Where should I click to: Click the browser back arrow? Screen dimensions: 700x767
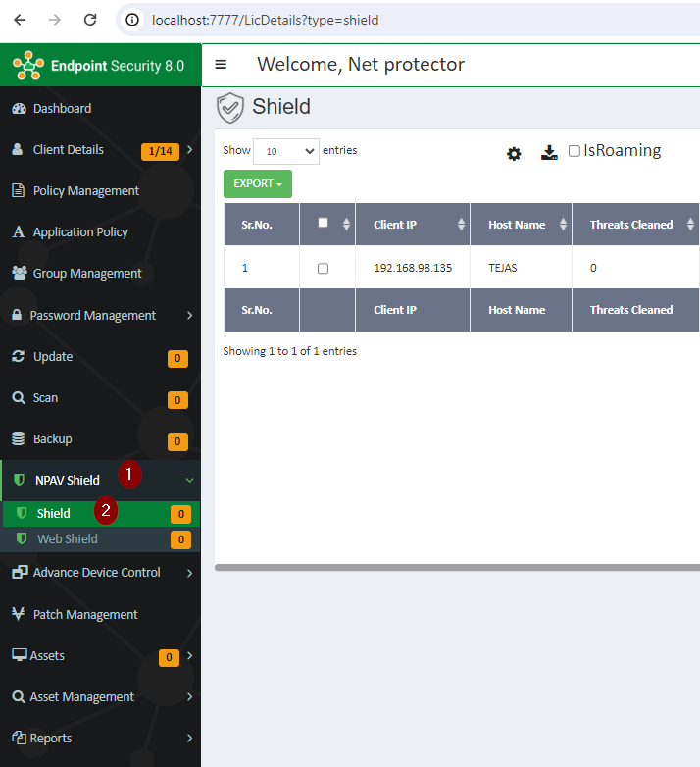point(20,20)
